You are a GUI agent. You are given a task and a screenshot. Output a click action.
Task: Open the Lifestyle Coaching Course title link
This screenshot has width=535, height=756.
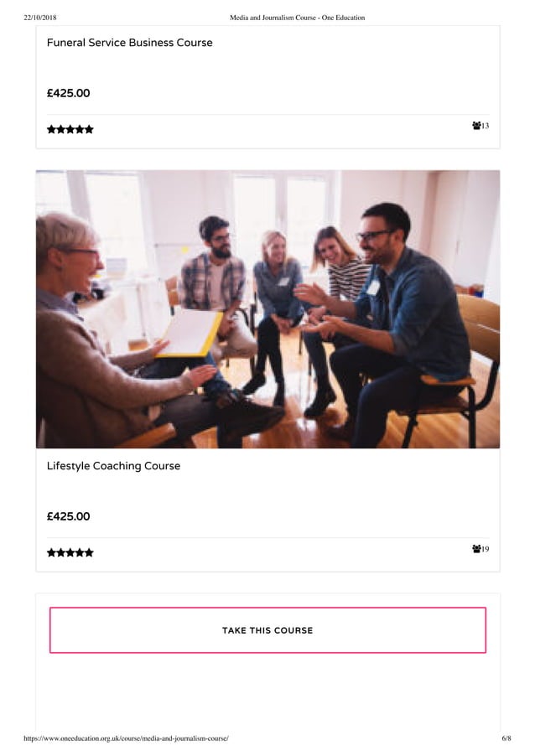tap(113, 466)
